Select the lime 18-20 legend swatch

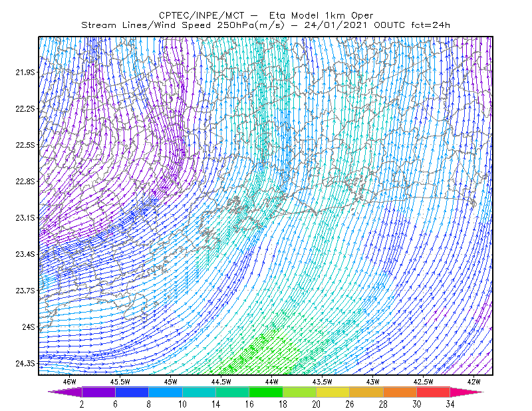[300, 392]
